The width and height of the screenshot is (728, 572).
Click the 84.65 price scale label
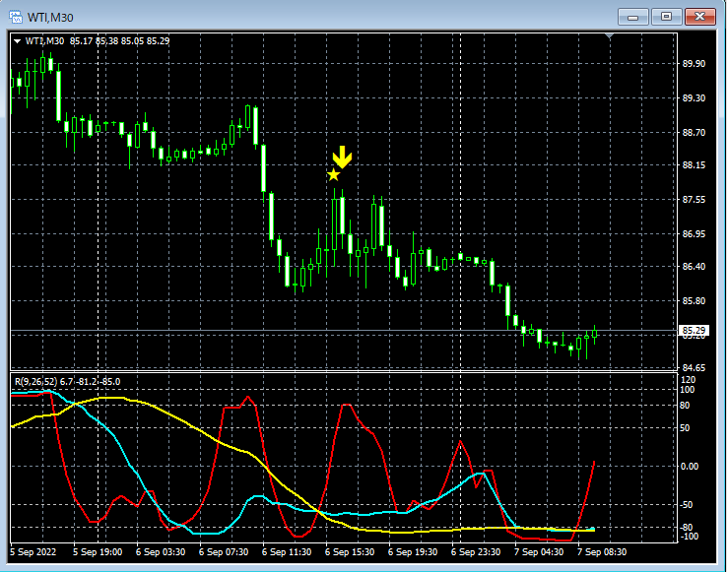tap(694, 367)
